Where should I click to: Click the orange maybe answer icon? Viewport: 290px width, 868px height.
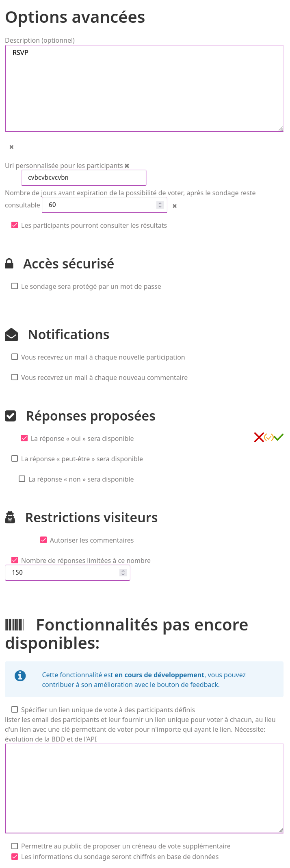(x=269, y=437)
